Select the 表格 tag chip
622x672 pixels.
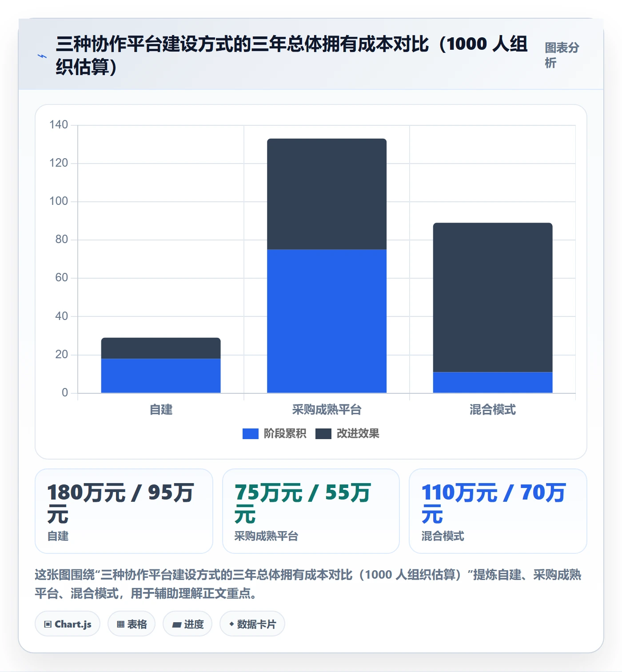(132, 624)
